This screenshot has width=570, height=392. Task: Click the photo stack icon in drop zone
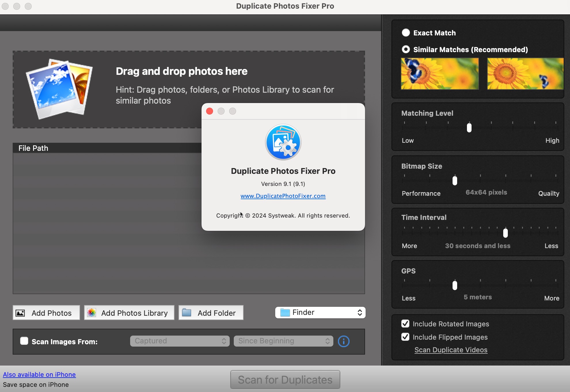59,89
